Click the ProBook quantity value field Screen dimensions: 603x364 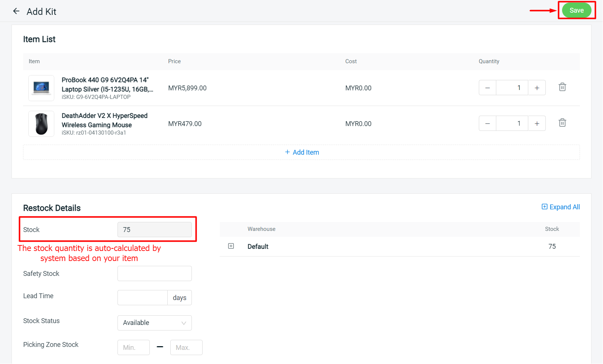click(512, 88)
